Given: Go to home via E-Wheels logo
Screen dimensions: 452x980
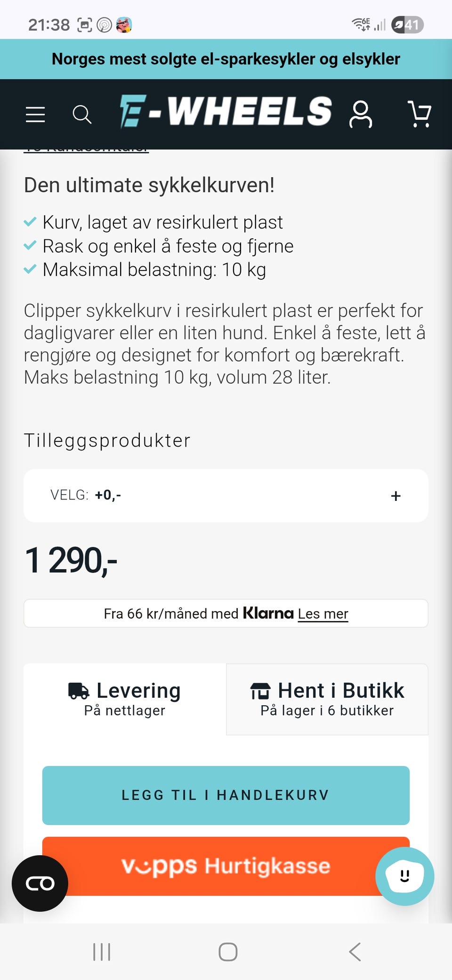Looking at the screenshot, I should tap(226, 112).
